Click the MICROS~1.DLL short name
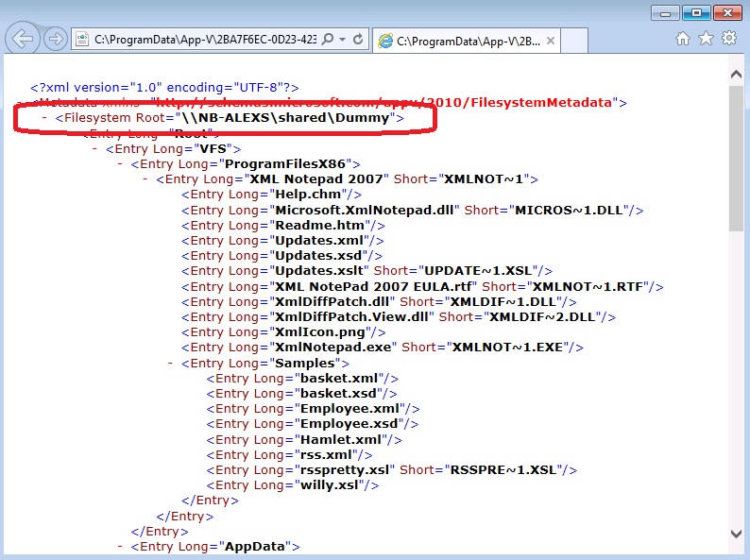The height and width of the screenshot is (560, 750). 570,210
